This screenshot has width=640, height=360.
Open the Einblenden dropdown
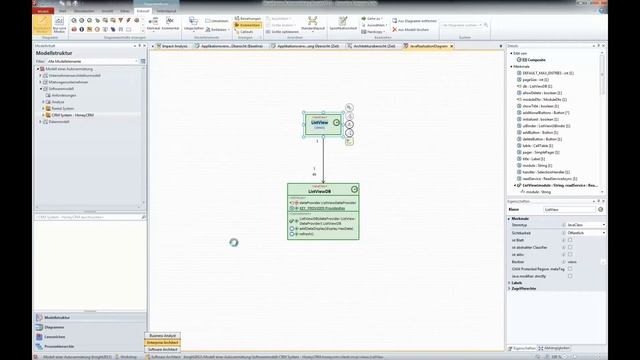218,29
